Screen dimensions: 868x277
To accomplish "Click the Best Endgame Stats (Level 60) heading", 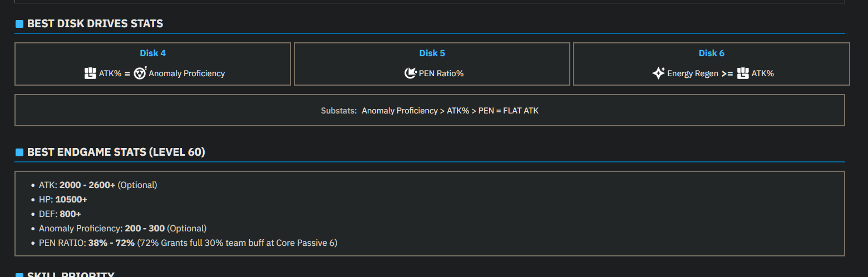I will point(116,152).
